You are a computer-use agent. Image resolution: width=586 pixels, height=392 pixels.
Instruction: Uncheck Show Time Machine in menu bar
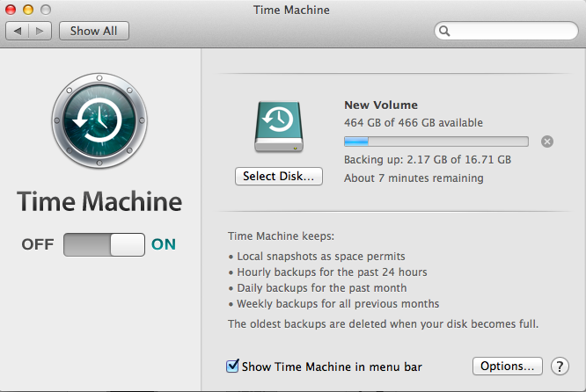pos(232,366)
